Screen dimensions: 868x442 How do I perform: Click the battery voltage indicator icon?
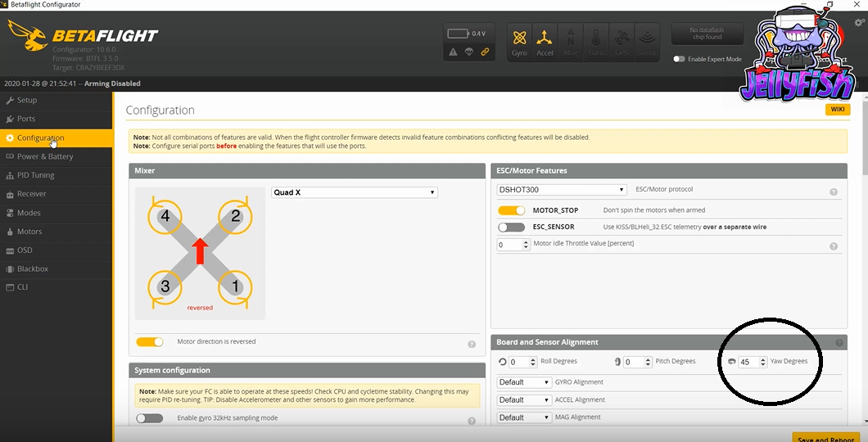458,34
